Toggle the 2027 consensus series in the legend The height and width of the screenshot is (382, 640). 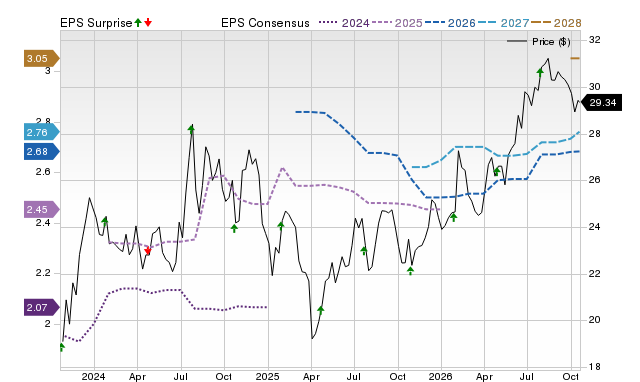[x=503, y=23]
